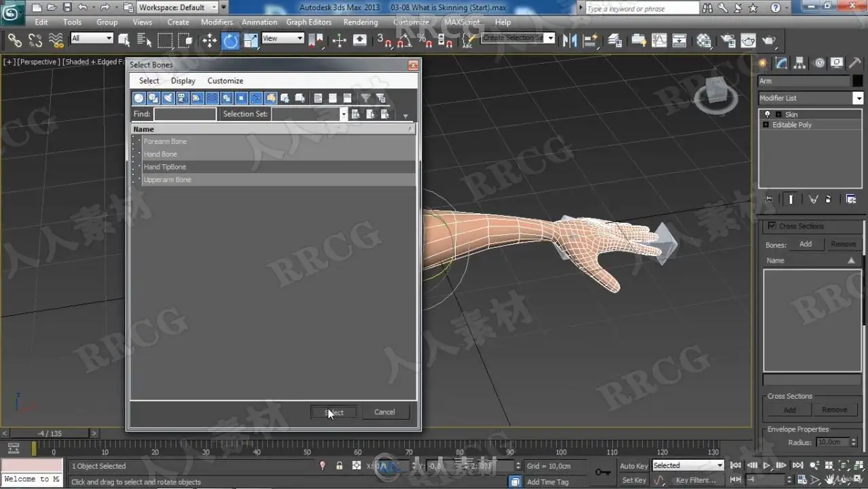Open the Curve Editor from toolbar
The height and width of the screenshot is (489, 868).
click(659, 41)
